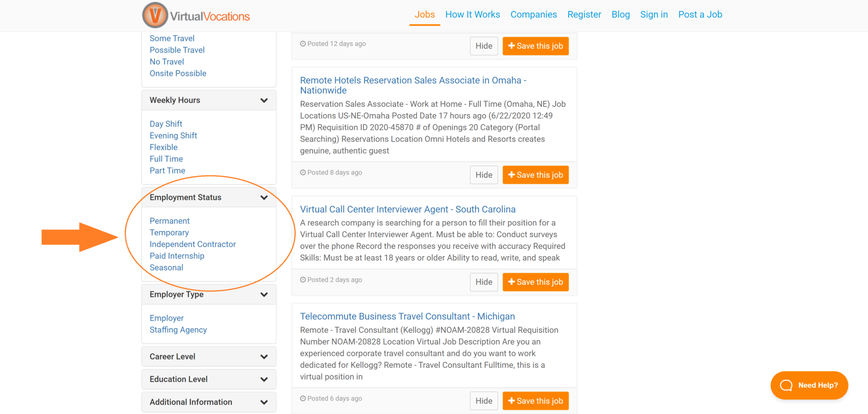Choose the Part Time filter

tap(167, 171)
